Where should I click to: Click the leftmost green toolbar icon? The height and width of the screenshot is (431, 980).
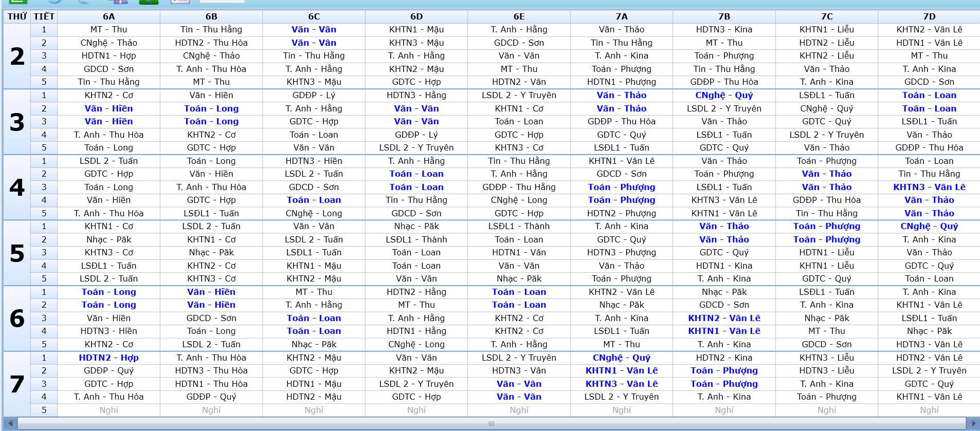[18, 2]
